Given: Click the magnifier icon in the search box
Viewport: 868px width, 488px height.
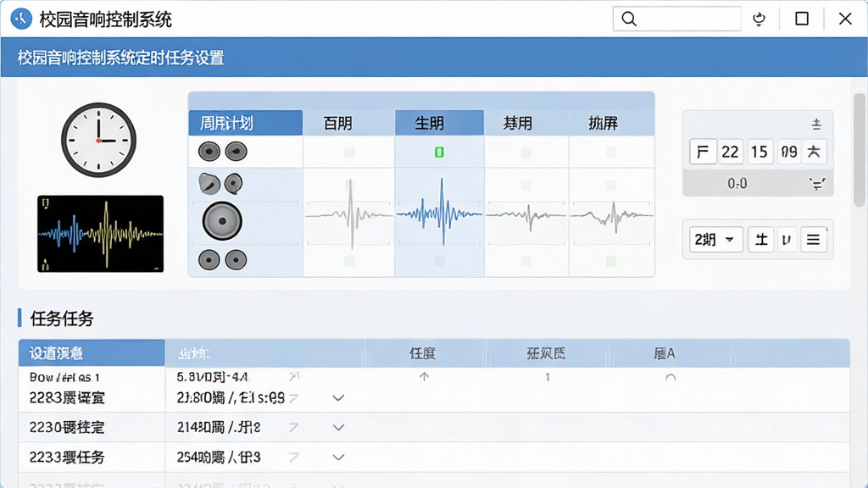Looking at the screenshot, I should [x=629, y=19].
